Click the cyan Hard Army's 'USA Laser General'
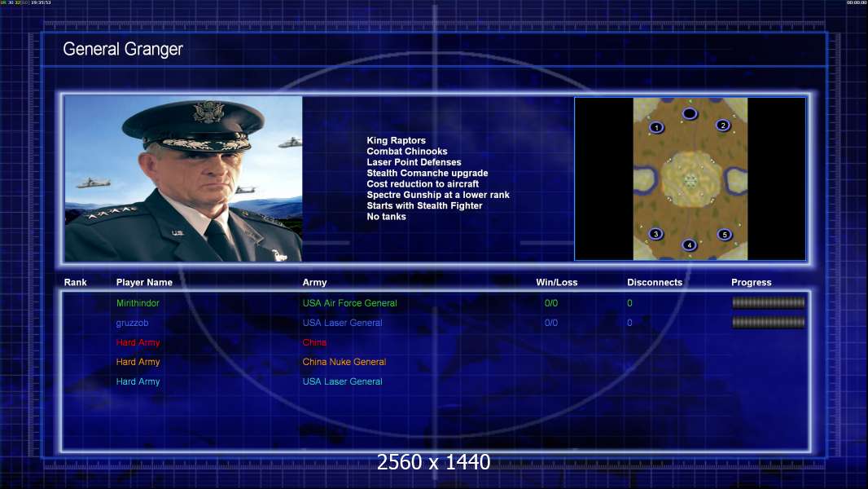This screenshot has height=489, width=868. 342,381
